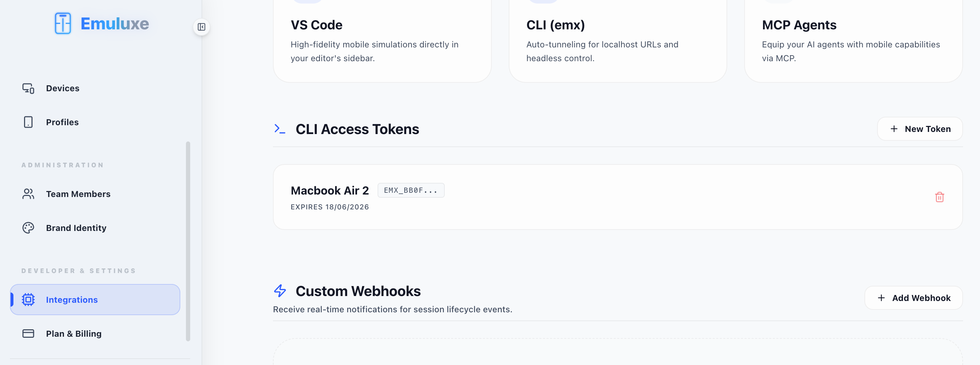This screenshot has width=980, height=365.
Task: Click the Add Webhook button
Action: (x=914, y=298)
